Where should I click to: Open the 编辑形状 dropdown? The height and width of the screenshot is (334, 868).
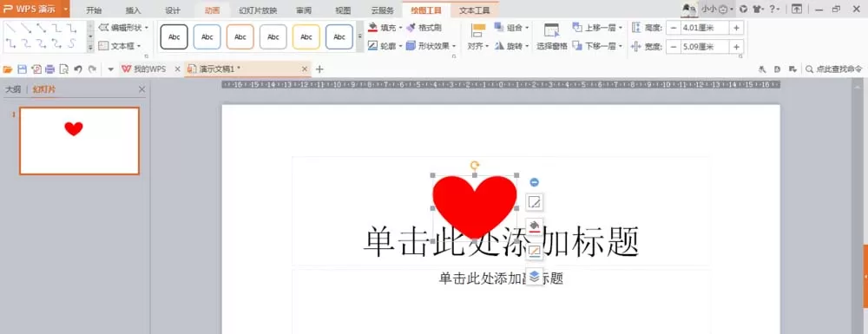pos(123,28)
